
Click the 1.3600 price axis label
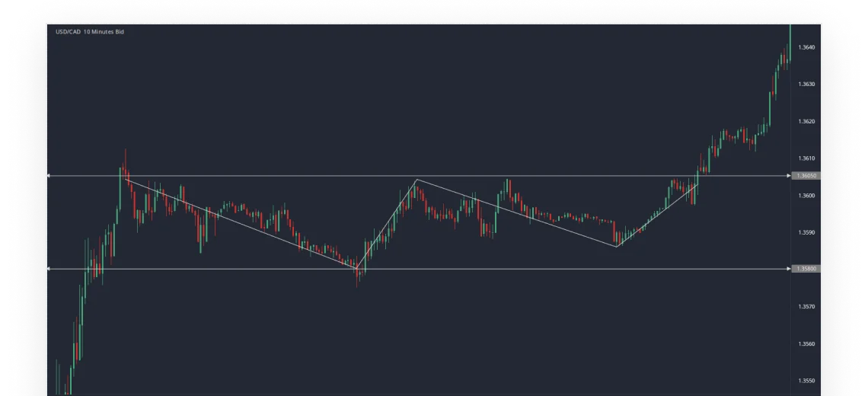pos(806,196)
